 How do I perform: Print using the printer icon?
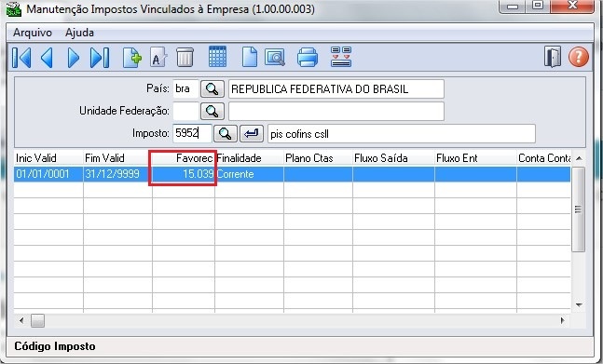(308, 58)
